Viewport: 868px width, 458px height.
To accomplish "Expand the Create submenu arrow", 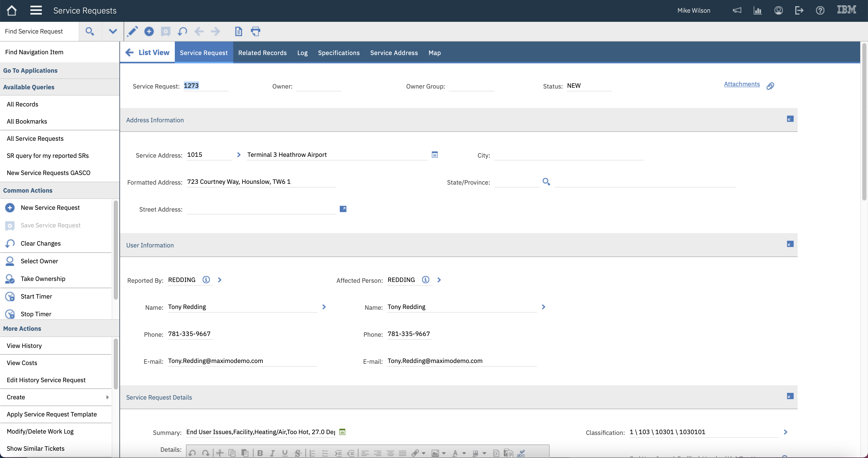I will click(x=107, y=397).
